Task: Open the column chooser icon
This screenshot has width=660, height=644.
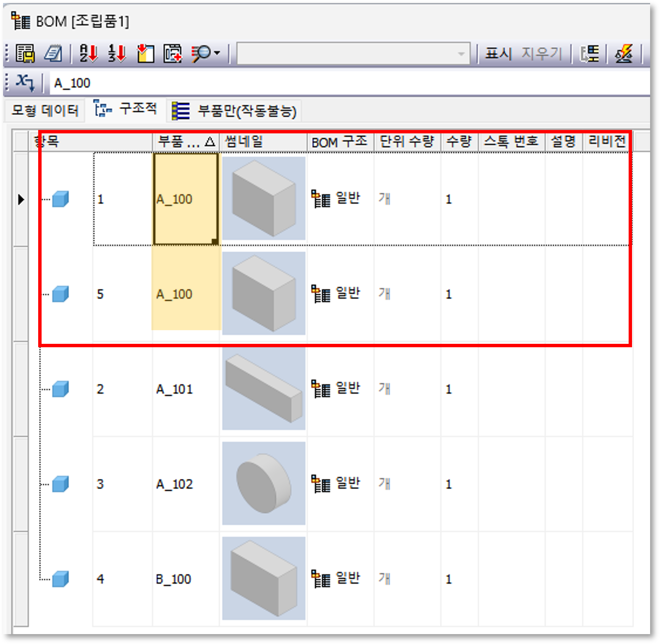Action: (x=146, y=53)
